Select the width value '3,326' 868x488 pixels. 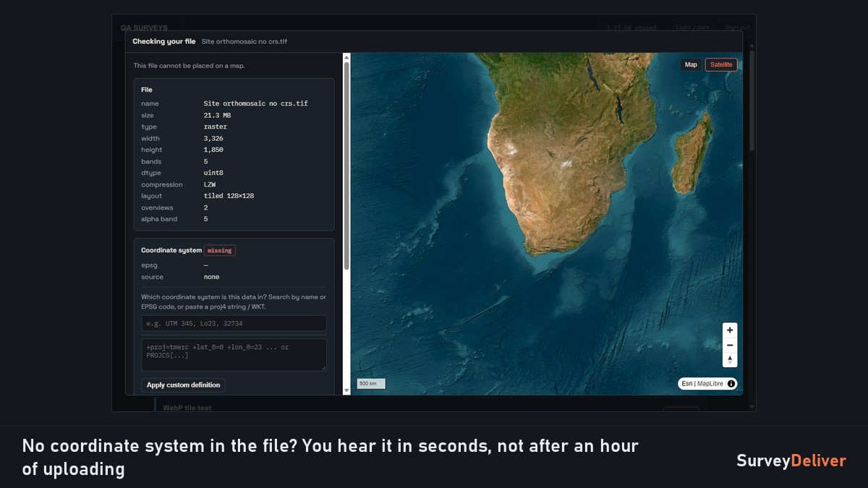pyautogui.click(x=213, y=138)
